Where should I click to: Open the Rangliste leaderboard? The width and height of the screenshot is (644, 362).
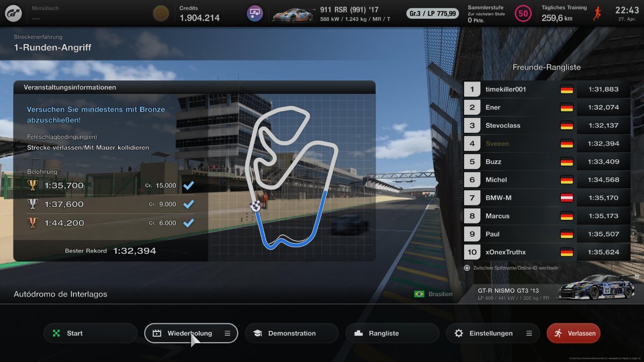pyautogui.click(x=392, y=333)
